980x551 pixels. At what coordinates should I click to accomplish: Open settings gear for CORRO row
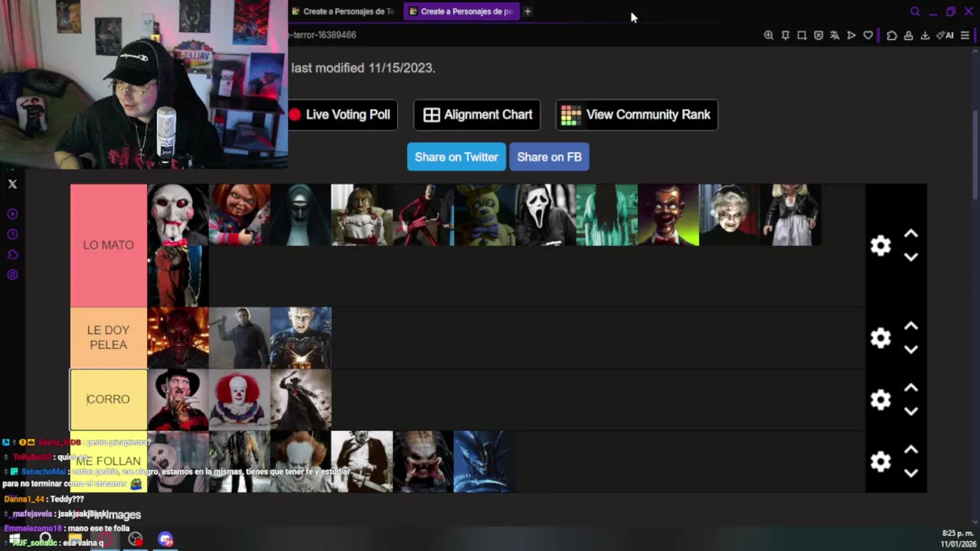pos(880,399)
